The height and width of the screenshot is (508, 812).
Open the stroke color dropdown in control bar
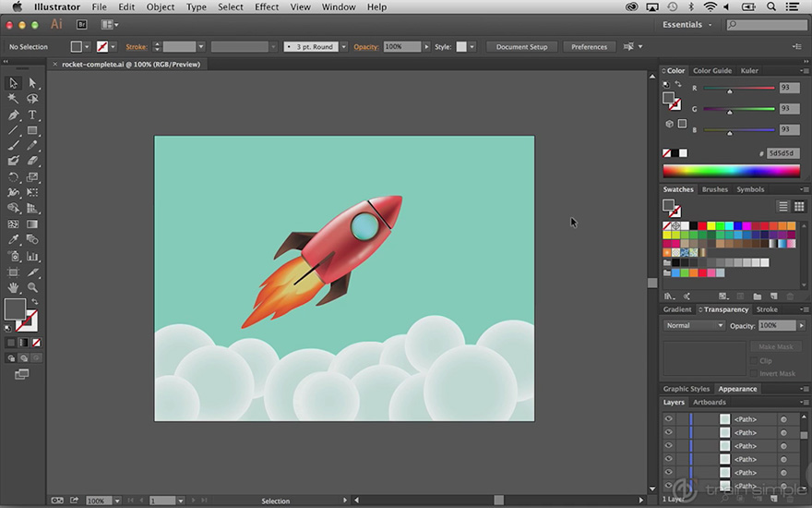(113, 47)
